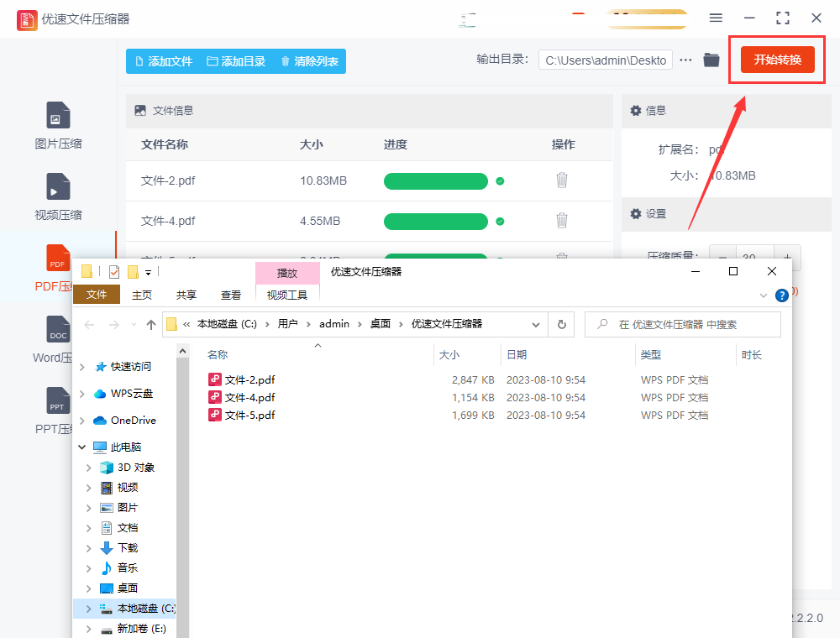This screenshot has height=638, width=840.
Task: Click the 设置 gear icon
Action: tap(635, 213)
